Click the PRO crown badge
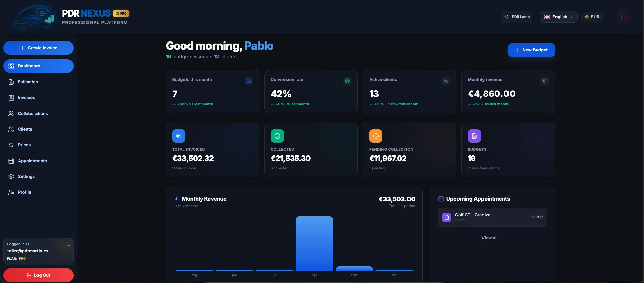 click(x=121, y=13)
